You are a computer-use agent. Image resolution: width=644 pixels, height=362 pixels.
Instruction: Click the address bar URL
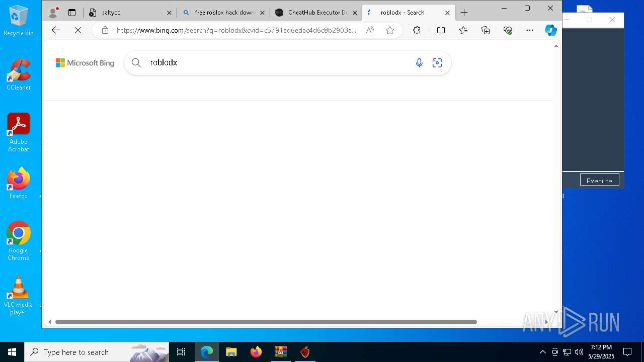tap(236, 30)
